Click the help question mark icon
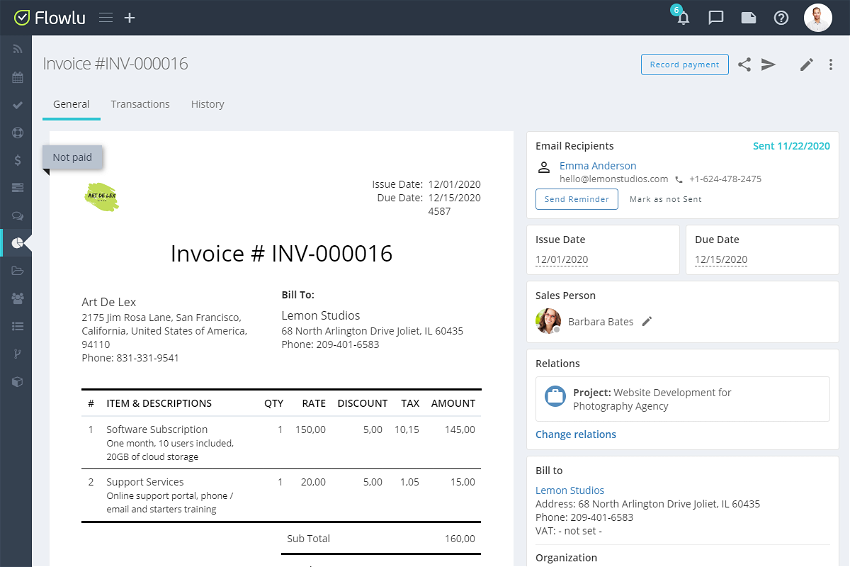This screenshot has width=850, height=567. (781, 17)
